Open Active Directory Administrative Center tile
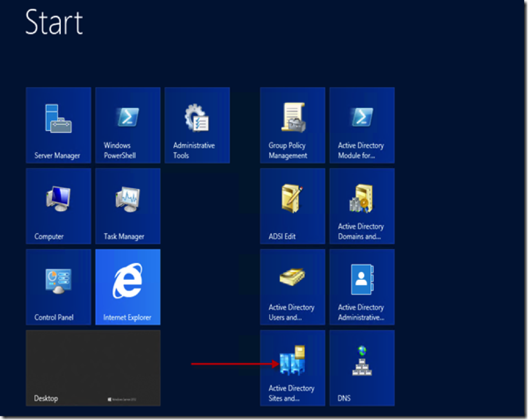 [362, 287]
